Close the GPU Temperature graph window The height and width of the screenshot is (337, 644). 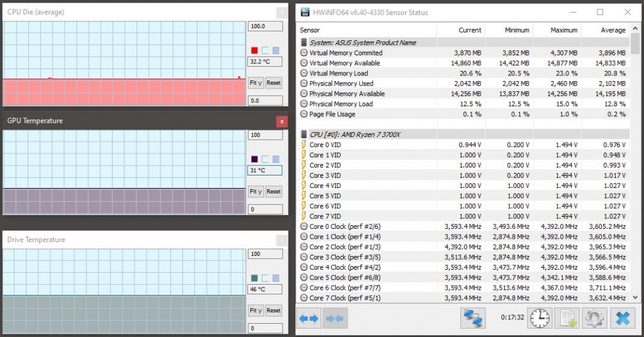282,121
